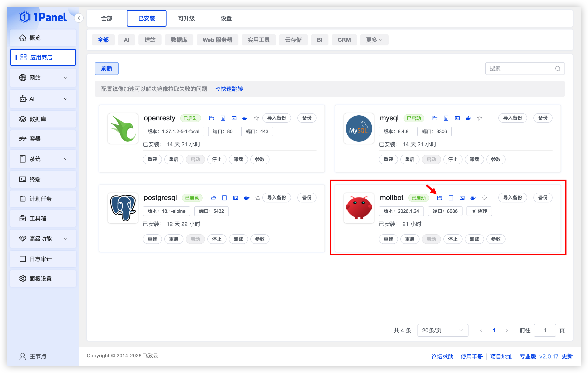Click the page number input field

tap(545, 330)
